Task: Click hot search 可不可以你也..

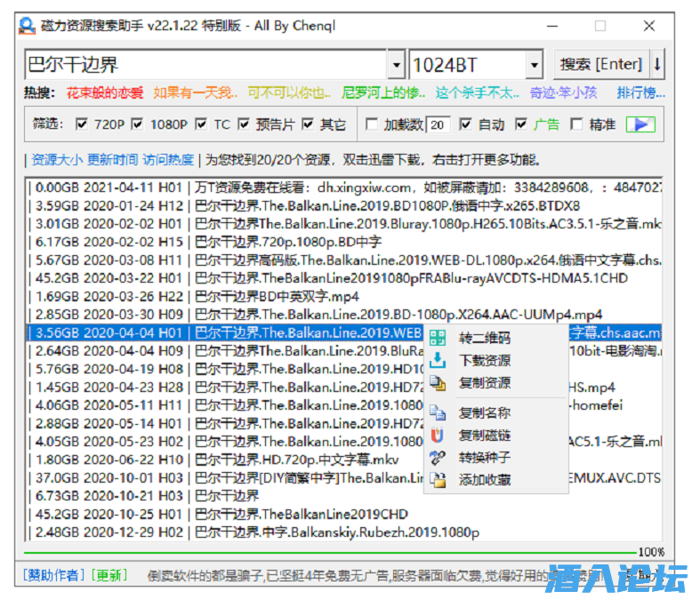Action: point(289,92)
